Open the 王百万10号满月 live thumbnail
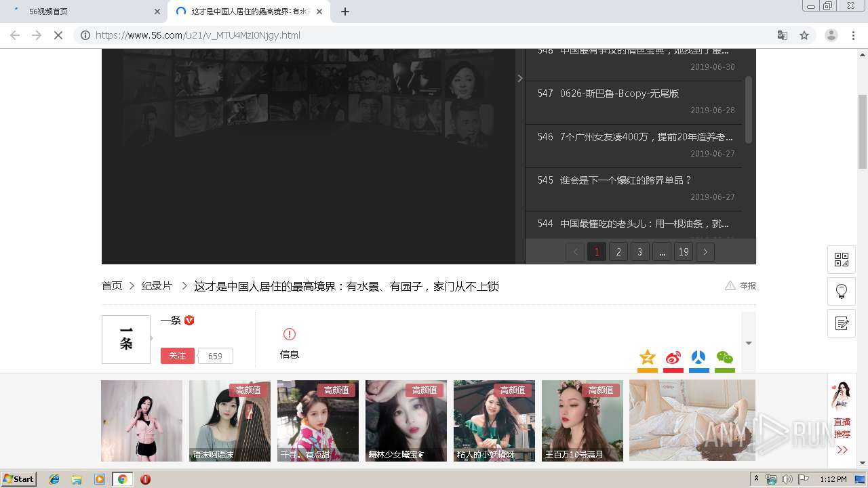 coord(583,421)
